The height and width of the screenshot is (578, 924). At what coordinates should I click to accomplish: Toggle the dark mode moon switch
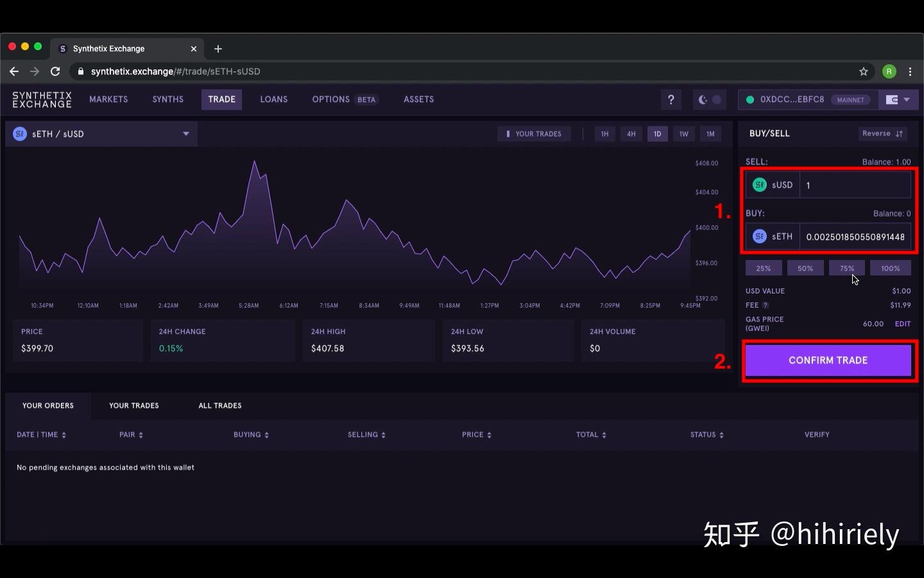pos(710,100)
